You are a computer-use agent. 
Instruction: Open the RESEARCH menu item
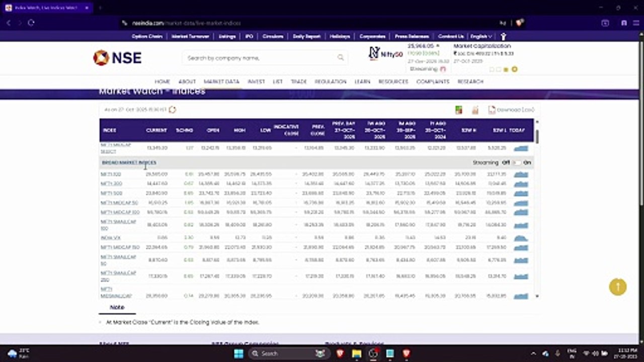[470, 81]
